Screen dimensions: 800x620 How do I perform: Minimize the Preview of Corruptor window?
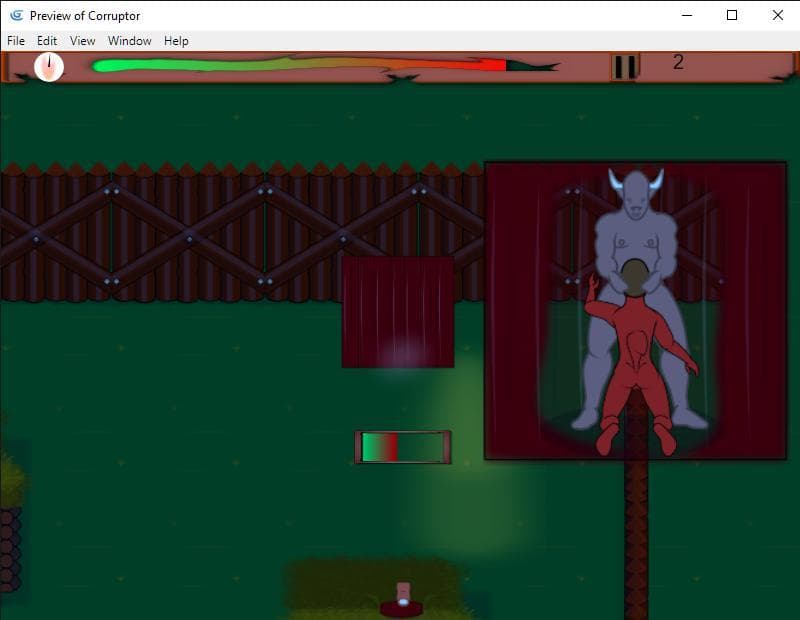(x=687, y=15)
